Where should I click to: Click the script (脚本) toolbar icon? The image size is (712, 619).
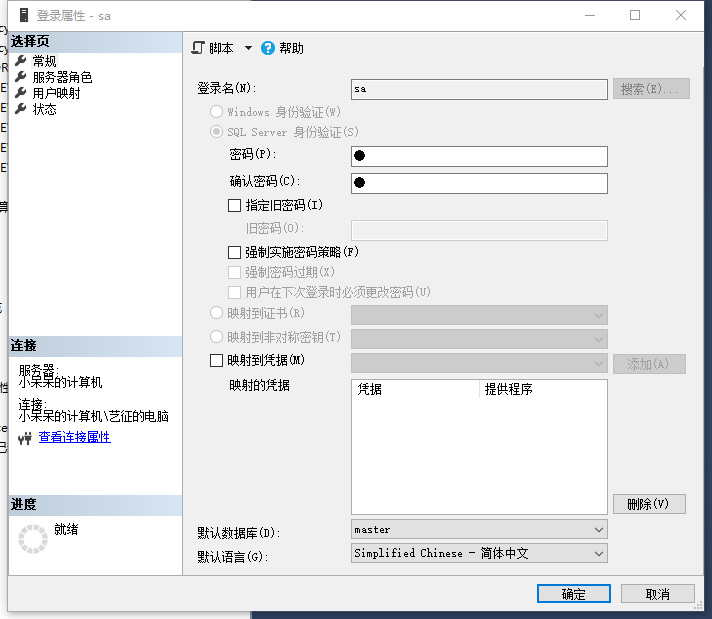point(198,48)
